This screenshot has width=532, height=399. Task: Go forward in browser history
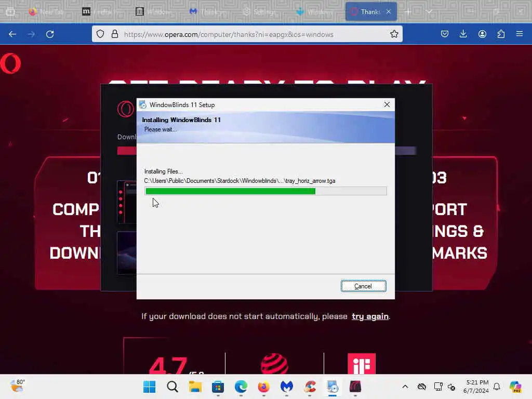click(31, 34)
